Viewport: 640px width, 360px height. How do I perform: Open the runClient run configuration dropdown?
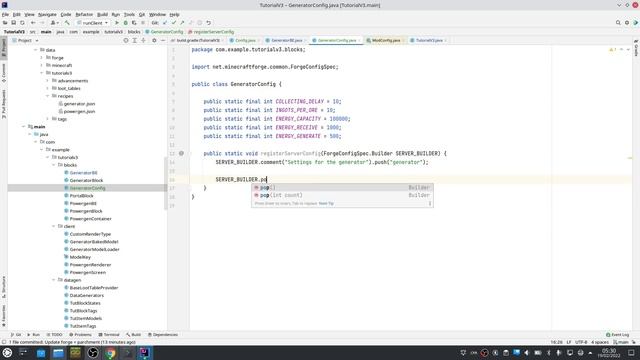tap(93, 23)
